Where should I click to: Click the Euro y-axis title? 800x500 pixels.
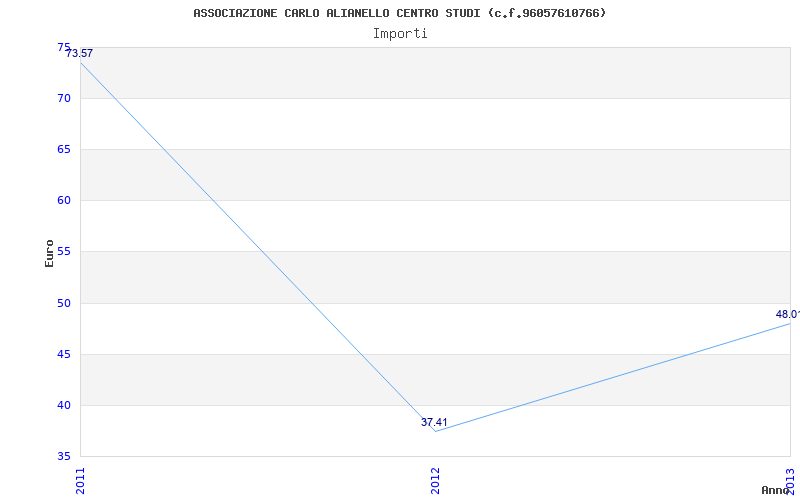pyautogui.click(x=49, y=253)
